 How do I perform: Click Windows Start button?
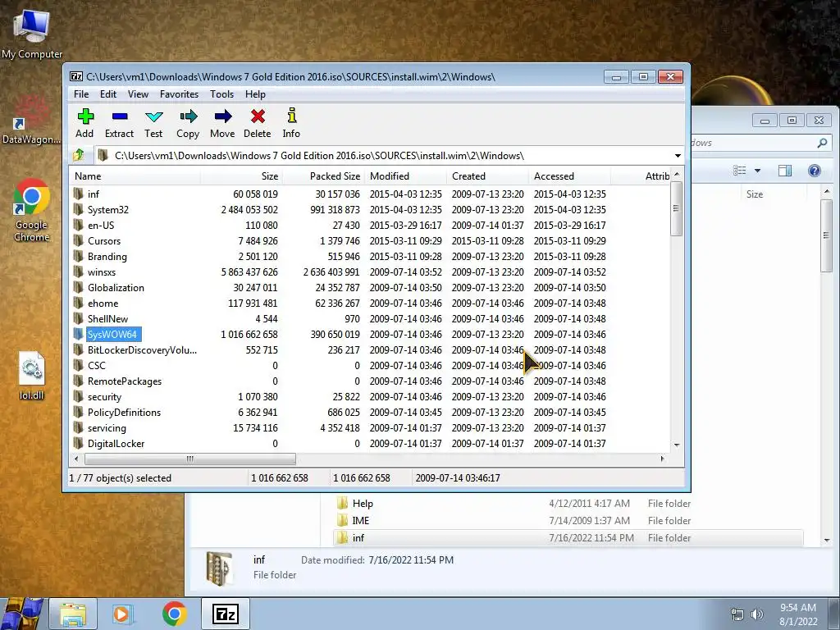(x=22, y=614)
